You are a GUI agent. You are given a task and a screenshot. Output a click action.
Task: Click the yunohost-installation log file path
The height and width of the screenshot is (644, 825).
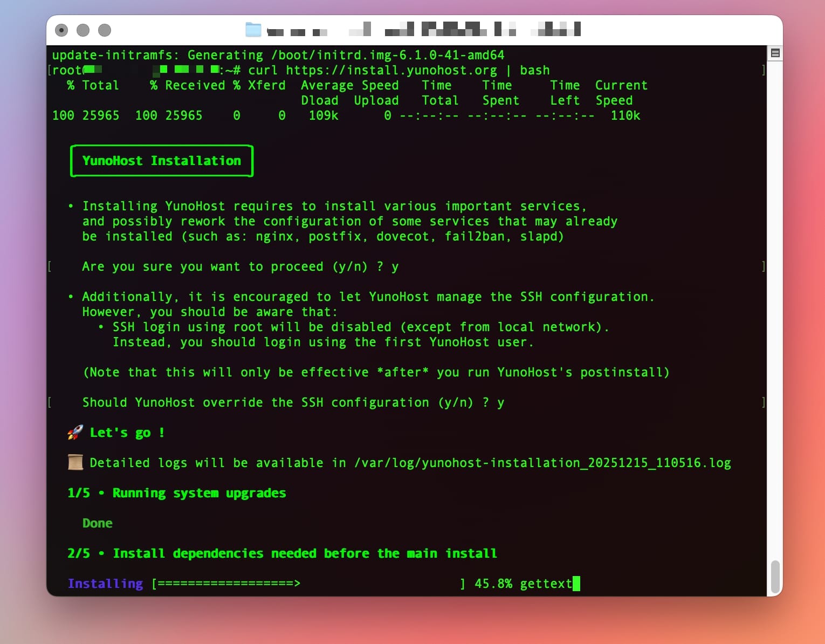coord(542,462)
